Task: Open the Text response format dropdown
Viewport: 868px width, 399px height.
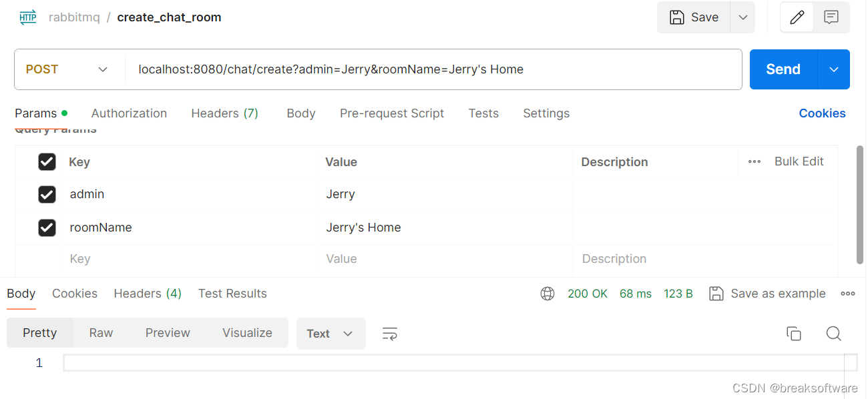Action: pyautogui.click(x=331, y=334)
